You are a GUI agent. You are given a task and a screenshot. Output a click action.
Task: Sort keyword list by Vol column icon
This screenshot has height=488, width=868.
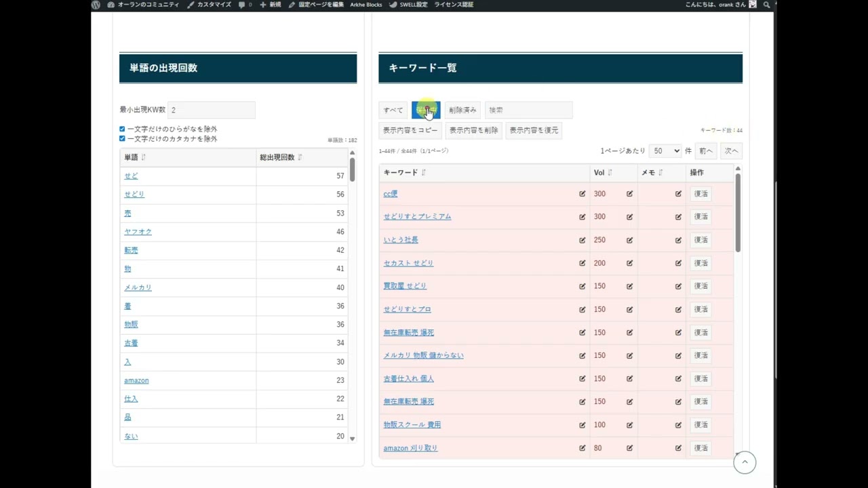[x=610, y=173]
